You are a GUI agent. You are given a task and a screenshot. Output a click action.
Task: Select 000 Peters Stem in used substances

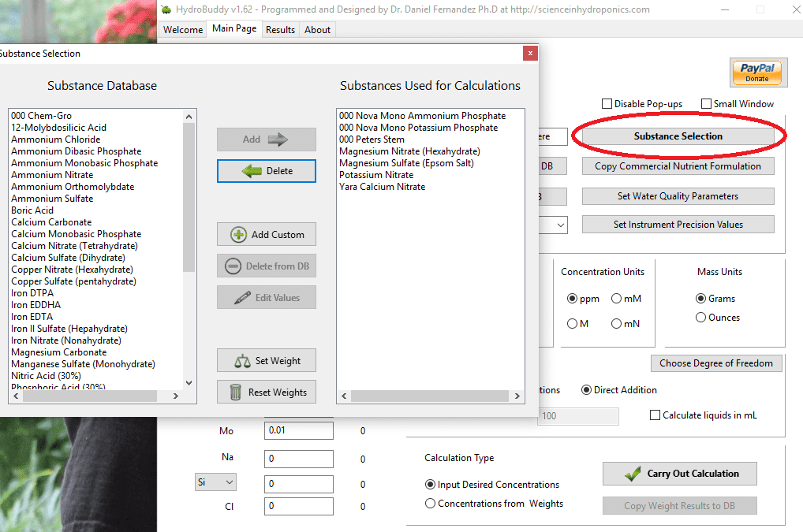(x=372, y=140)
